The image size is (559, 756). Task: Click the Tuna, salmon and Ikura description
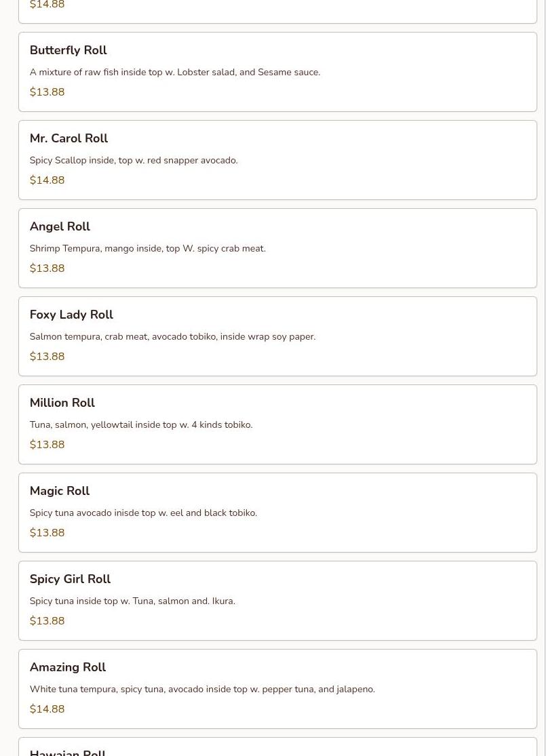pos(132,601)
